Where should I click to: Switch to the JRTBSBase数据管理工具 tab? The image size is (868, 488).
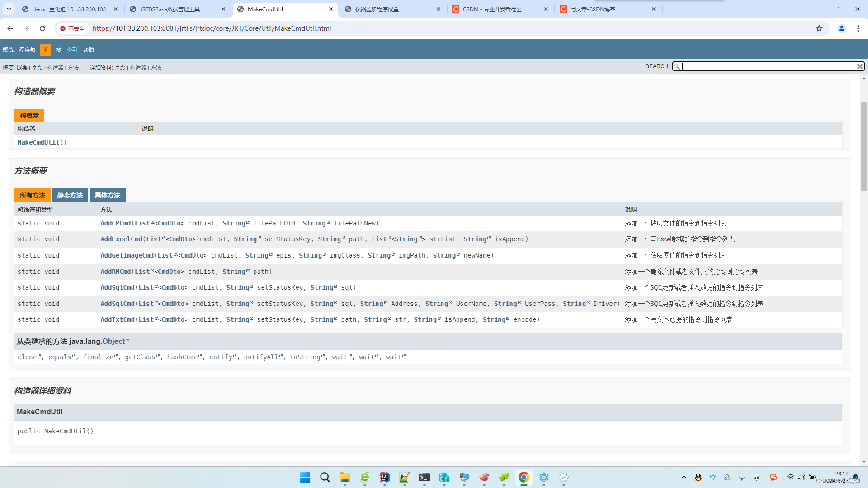177,9
